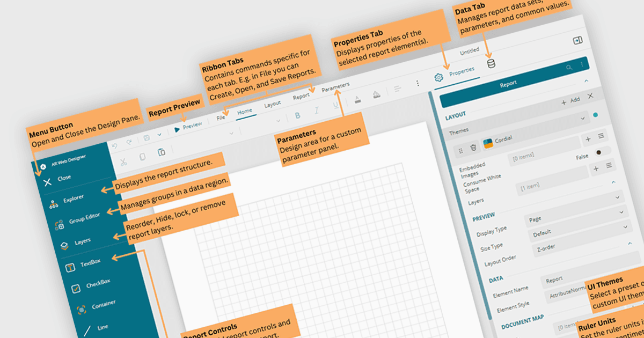644x338 pixels.
Task: Click the Paste clipboard icon
Action: point(161,153)
